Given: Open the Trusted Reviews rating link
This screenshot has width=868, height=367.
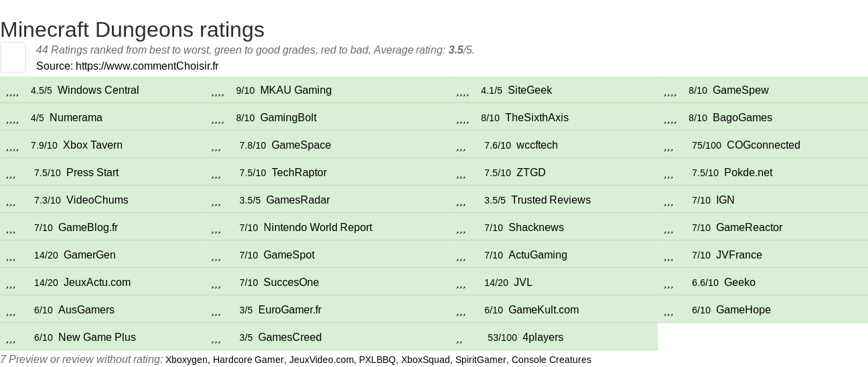Looking at the screenshot, I should point(551,200).
